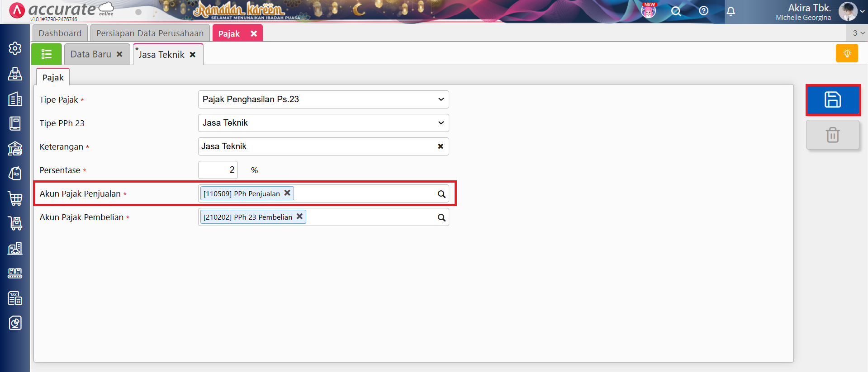Screen dimensions: 868x372
Task: Open the help question mark icon
Action: point(703,11)
